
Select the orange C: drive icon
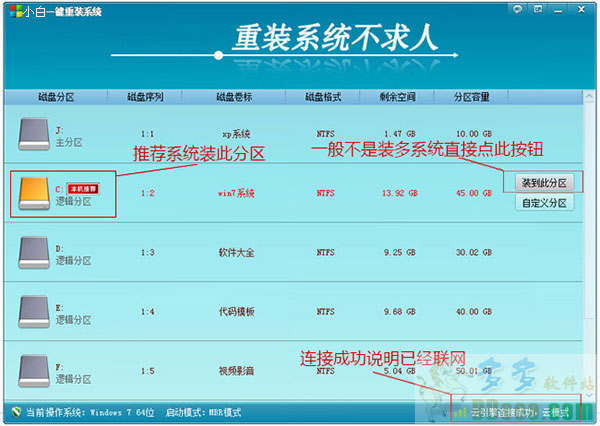[34, 193]
